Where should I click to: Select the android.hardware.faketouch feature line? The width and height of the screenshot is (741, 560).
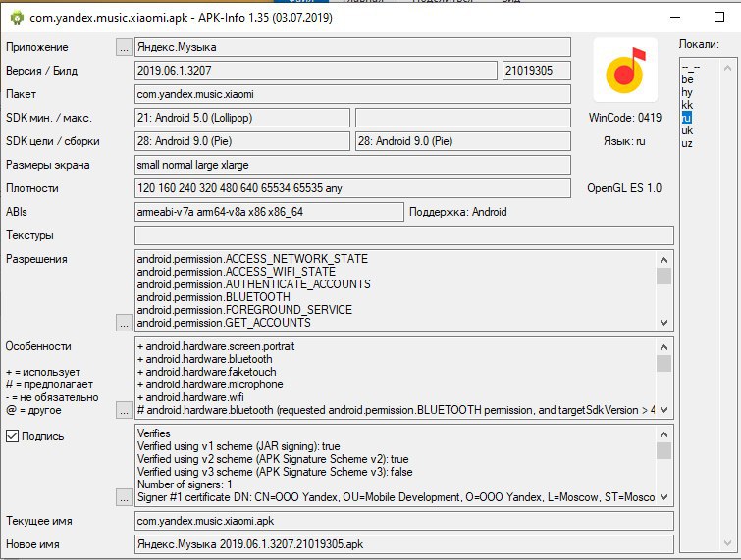206,372
